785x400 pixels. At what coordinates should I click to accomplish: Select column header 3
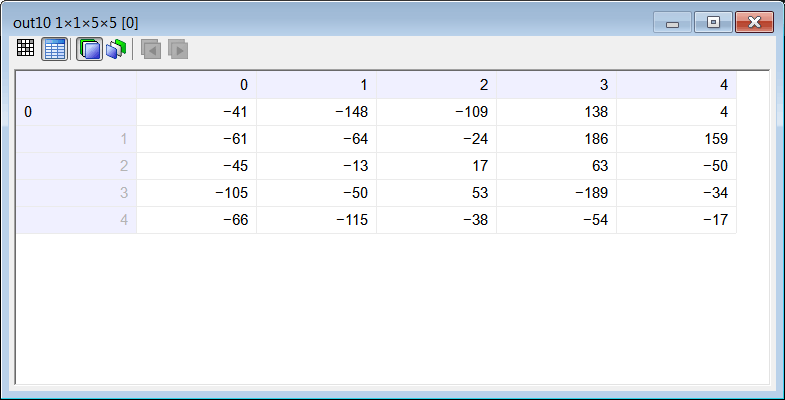pyautogui.click(x=556, y=85)
